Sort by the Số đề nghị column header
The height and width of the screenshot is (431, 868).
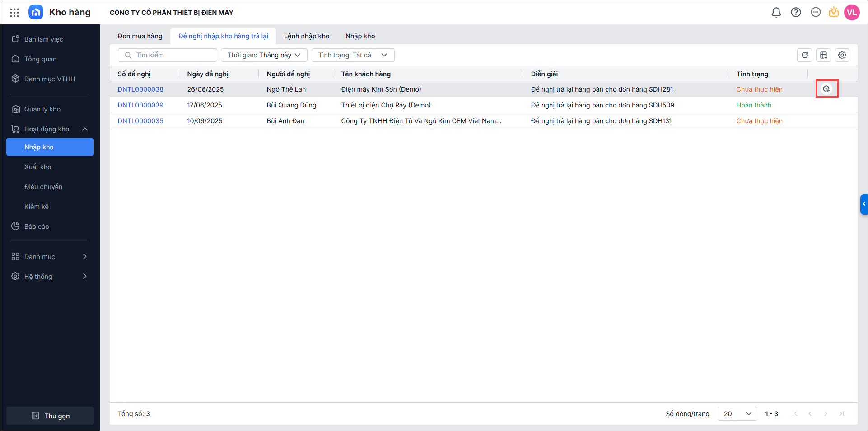coord(134,74)
